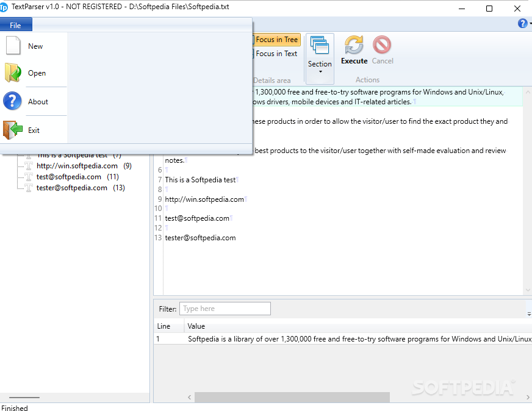
Task: Expand the Section dropdown arrow
Action: (320, 71)
